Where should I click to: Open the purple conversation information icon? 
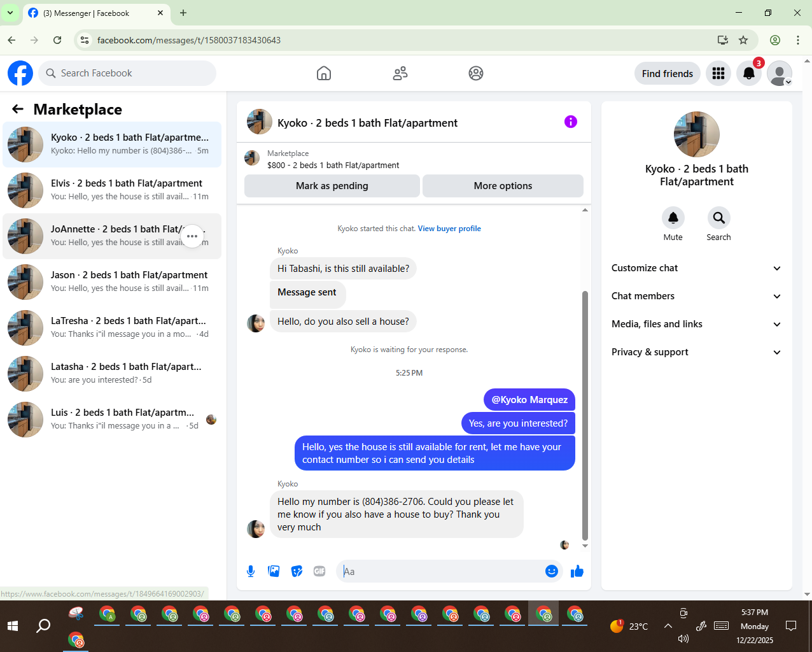coord(571,122)
